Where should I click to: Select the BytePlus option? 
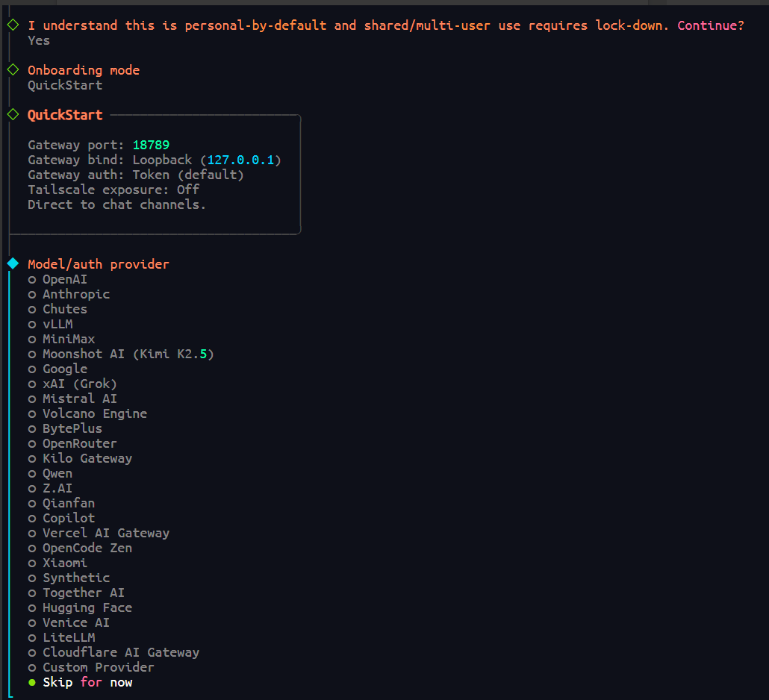pos(65,428)
